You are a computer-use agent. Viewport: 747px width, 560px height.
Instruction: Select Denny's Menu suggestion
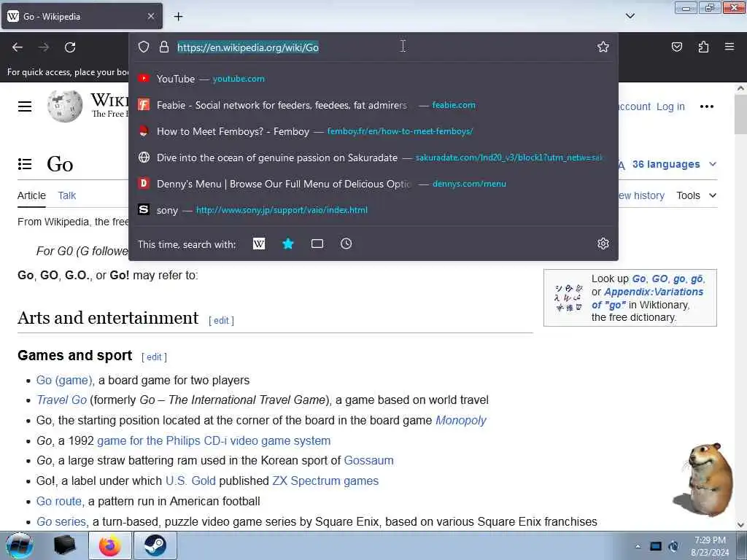click(373, 184)
